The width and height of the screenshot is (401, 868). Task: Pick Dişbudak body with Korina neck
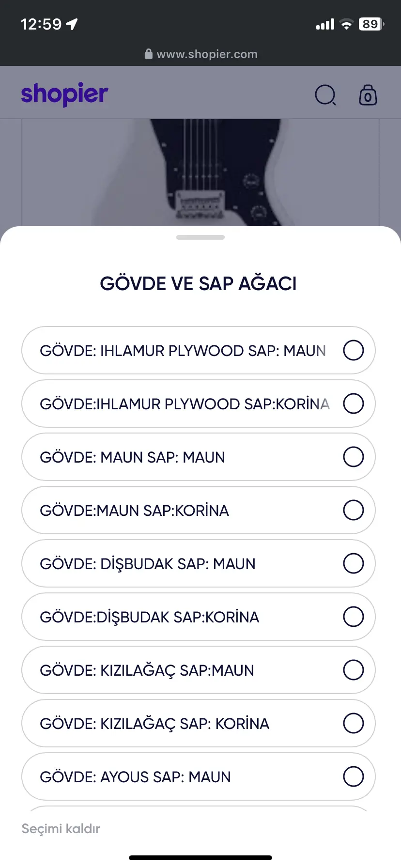(x=199, y=617)
